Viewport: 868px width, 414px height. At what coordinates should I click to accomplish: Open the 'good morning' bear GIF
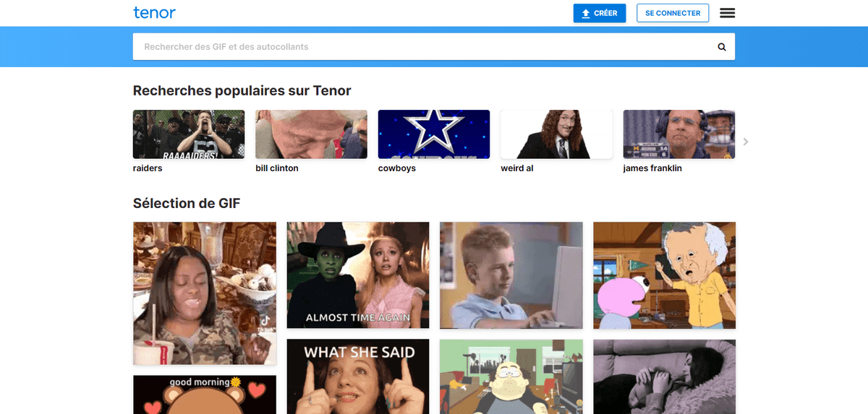(x=205, y=394)
